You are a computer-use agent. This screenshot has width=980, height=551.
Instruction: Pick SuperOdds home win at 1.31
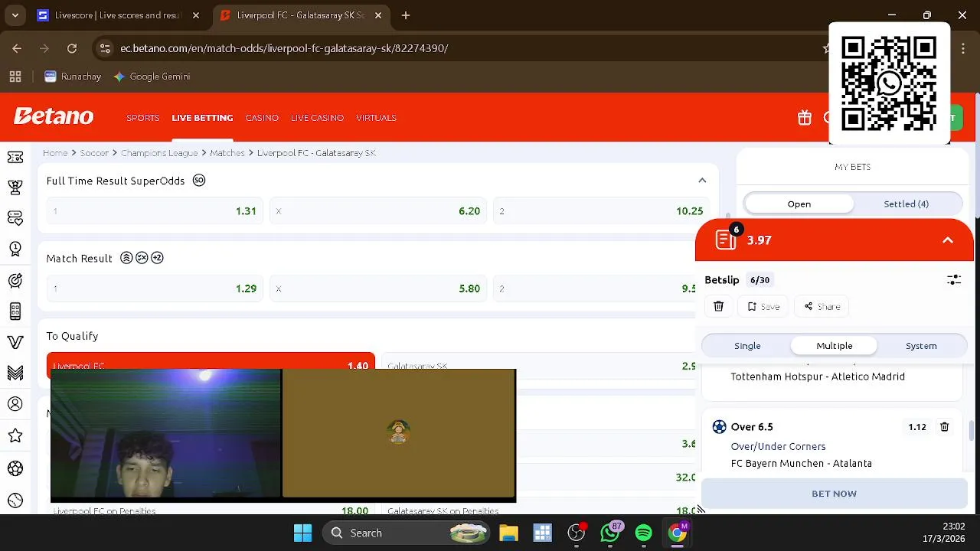click(x=155, y=211)
